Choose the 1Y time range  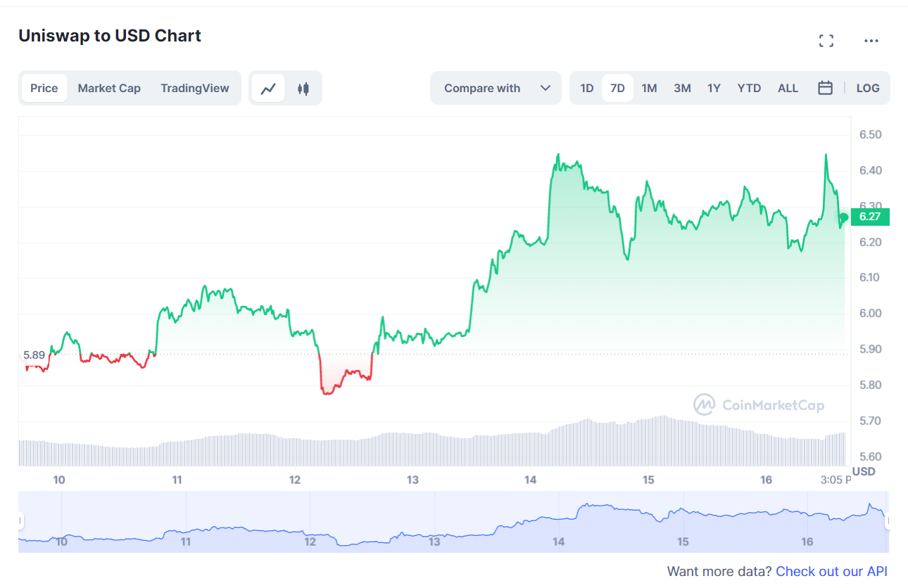point(714,88)
